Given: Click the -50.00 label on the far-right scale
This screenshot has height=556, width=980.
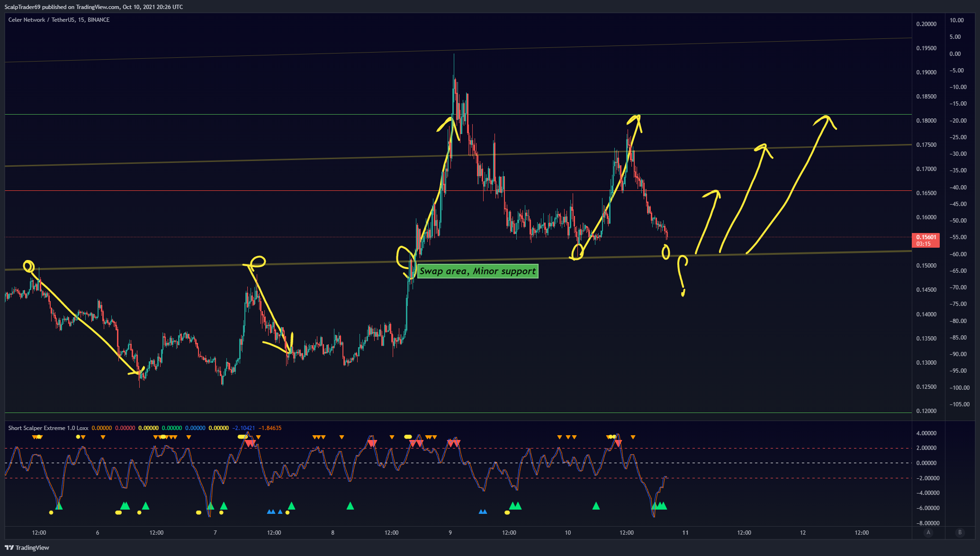Looking at the screenshot, I should (x=958, y=221).
